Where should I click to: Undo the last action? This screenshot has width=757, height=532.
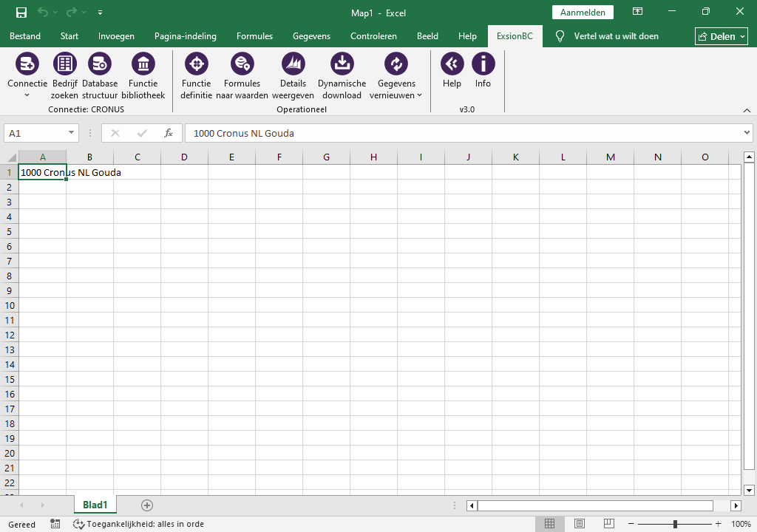coord(43,13)
